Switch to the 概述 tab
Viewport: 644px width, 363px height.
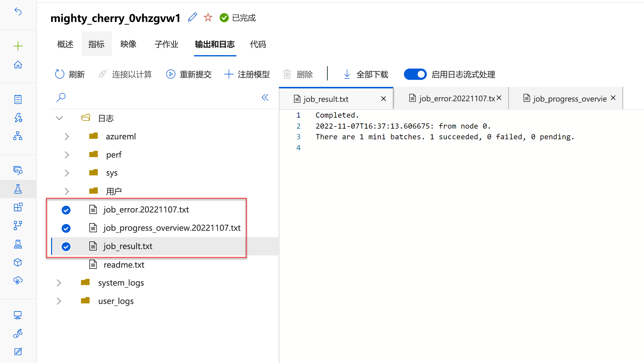click(65, 44)
